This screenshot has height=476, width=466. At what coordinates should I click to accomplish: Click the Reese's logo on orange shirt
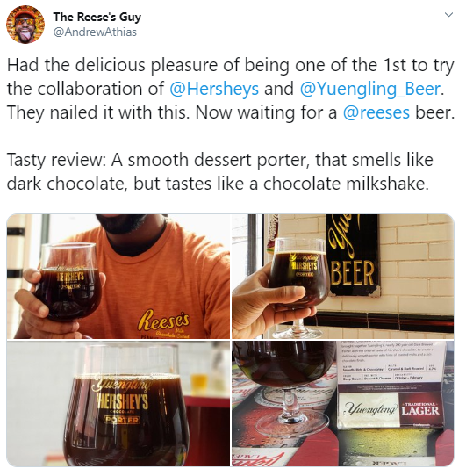pos(164,322)
